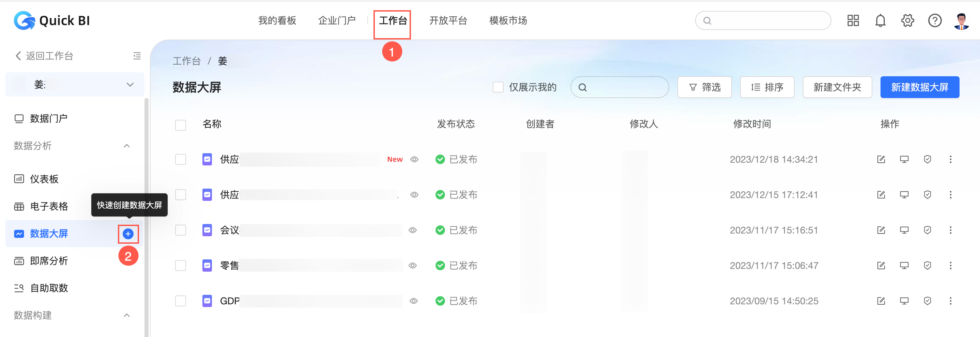Select the checkbox for the 零售 row
This screenshot has height=337, width=980.
(x=180, y=266)
